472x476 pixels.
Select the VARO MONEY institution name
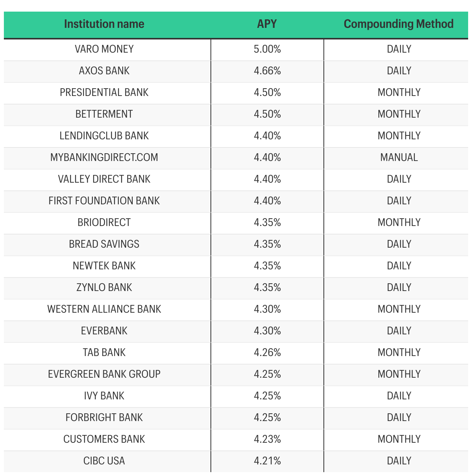104,49
